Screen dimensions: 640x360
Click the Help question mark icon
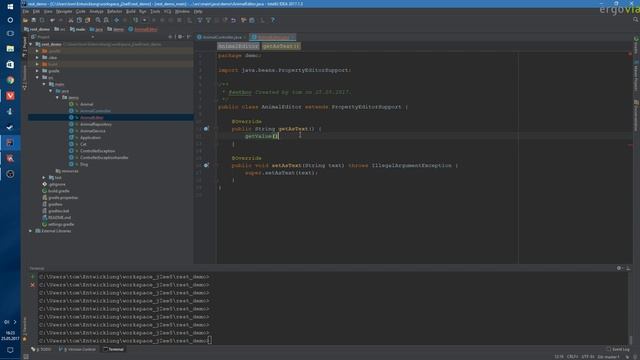[x=273, y=20]
